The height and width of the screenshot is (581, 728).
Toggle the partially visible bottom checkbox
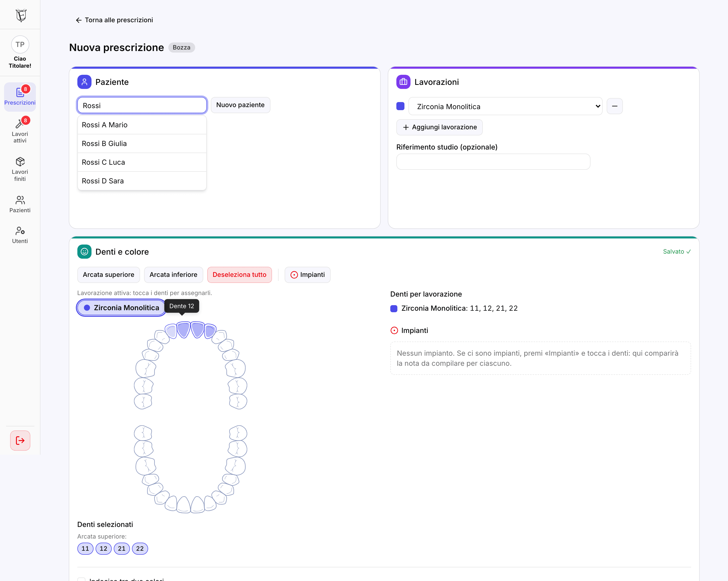click(81, 579)
